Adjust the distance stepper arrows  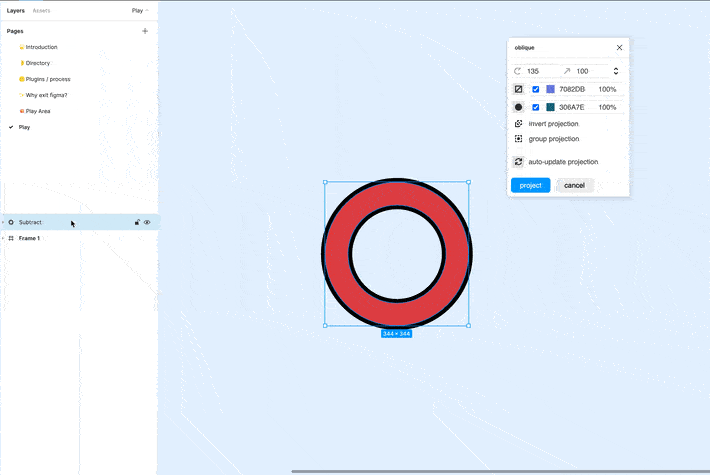point(616,71)
